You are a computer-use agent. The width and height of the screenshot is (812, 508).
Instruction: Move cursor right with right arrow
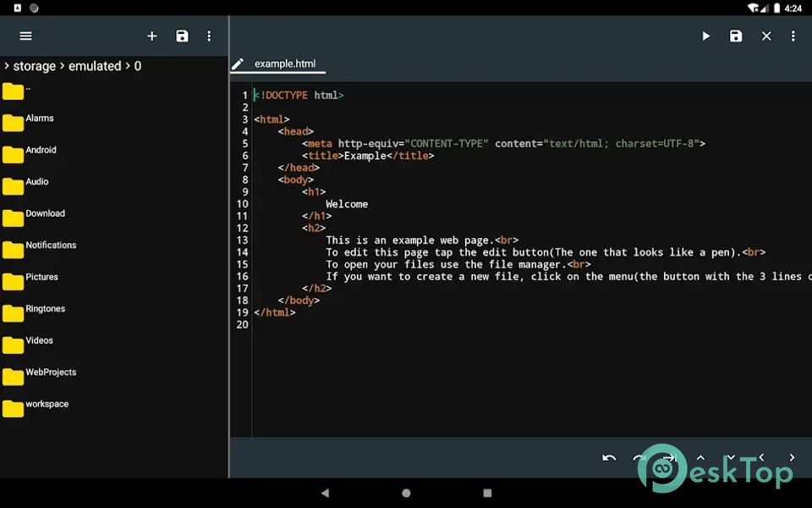point(792,458)
